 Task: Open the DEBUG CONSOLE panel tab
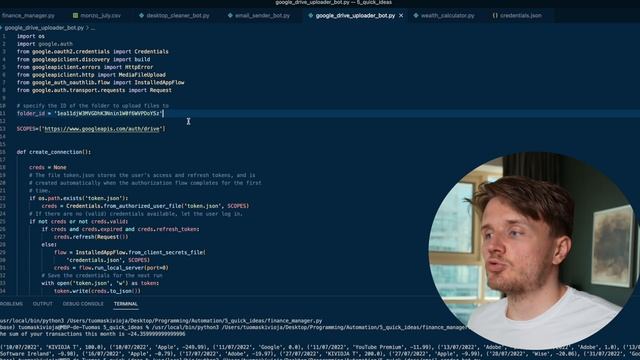pos(83,304)
